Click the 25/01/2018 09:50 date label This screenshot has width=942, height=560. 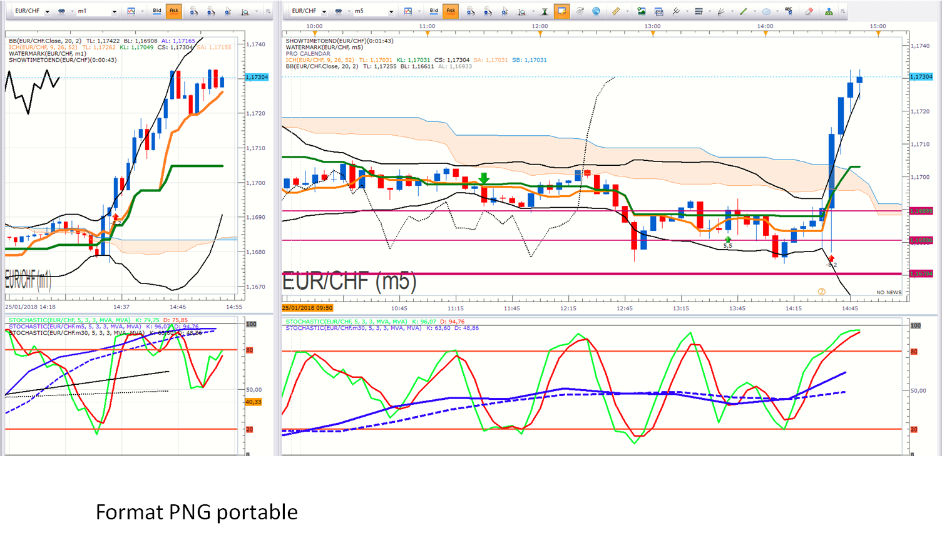click(307, 308)
